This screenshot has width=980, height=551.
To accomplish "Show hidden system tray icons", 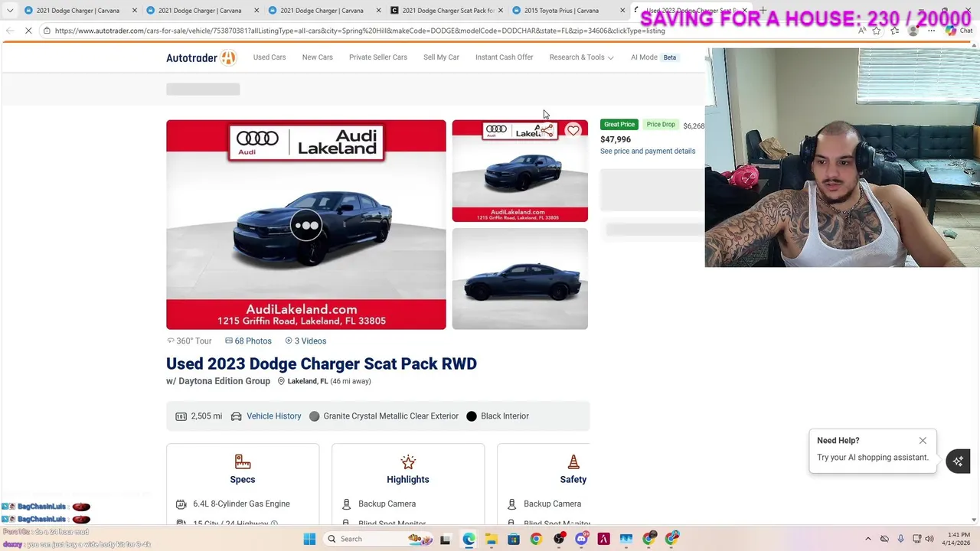I will point(867,539).
